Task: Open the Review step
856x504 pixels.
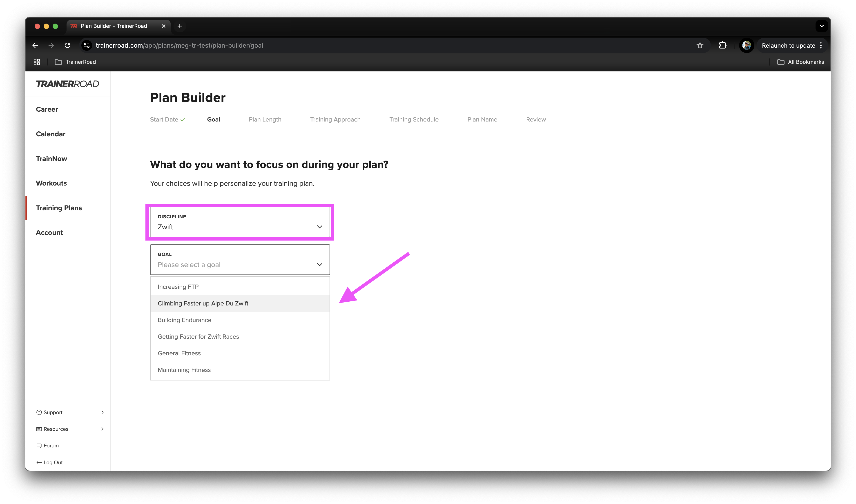Action: 536,119
